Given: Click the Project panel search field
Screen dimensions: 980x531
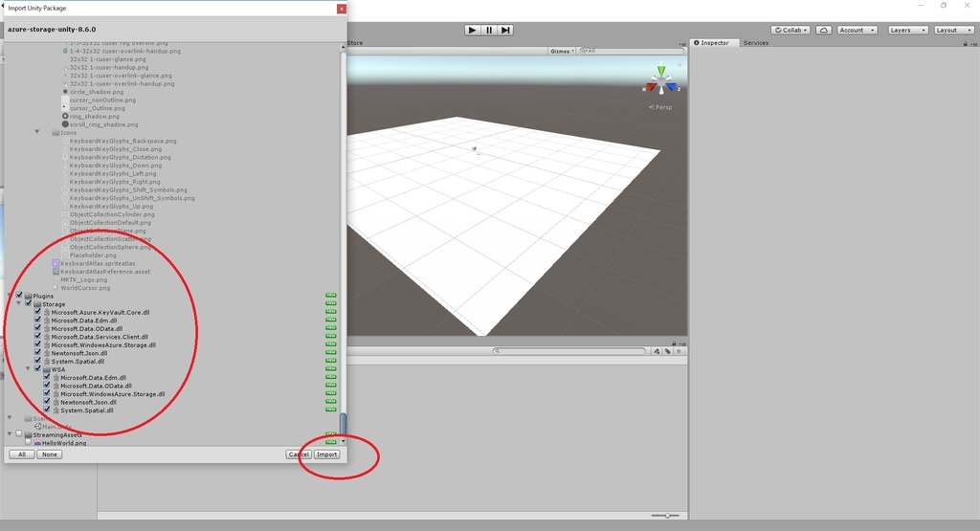Looking at the screenshot, I should click(x=569, y=351).
